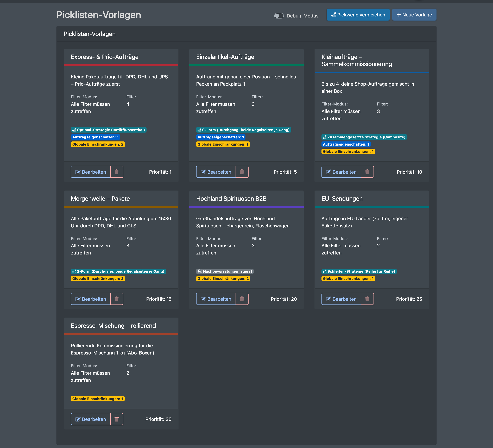Click the Nachbevorratungen zuerst badge
493x448 pixels.
coord(225,271)
